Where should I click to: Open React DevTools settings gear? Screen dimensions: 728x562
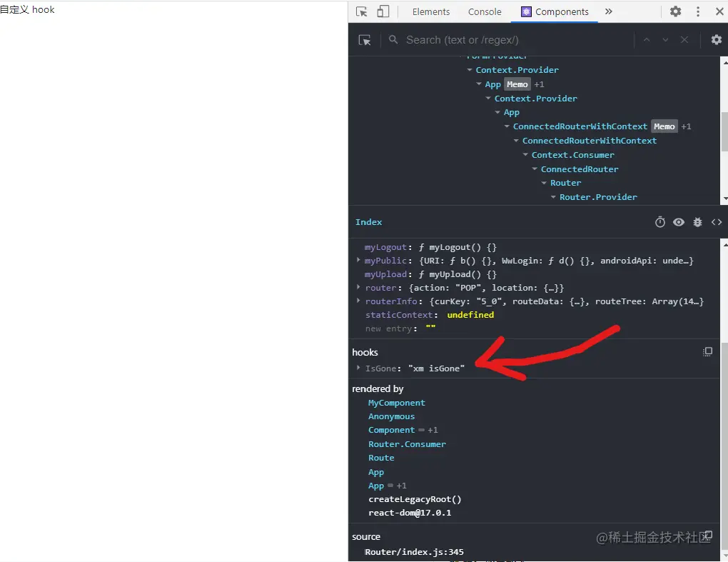pos(717,40)
